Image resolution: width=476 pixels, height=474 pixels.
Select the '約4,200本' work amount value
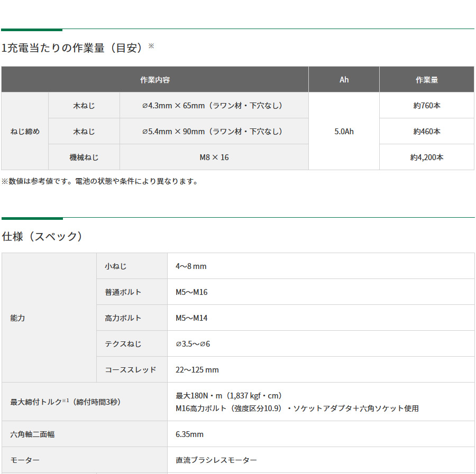tap(427, 157)
